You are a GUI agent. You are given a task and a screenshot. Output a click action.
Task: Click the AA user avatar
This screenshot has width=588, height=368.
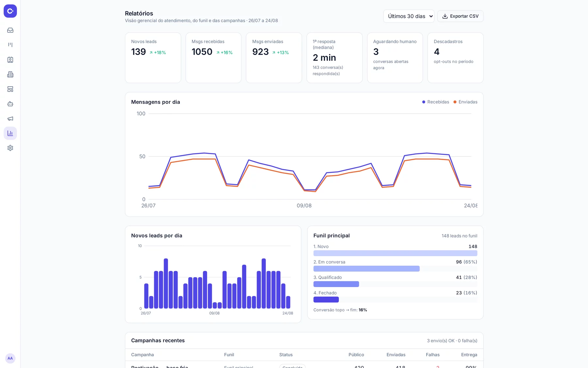10,358
